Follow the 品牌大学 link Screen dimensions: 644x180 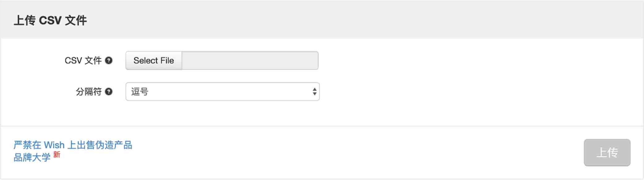(x=32, y=157)
